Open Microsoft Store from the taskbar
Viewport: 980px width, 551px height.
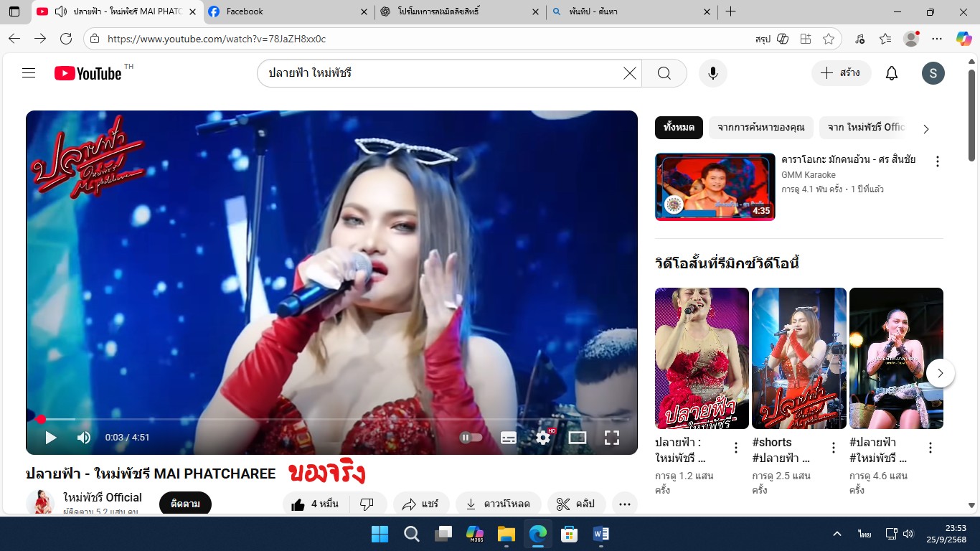570,534
